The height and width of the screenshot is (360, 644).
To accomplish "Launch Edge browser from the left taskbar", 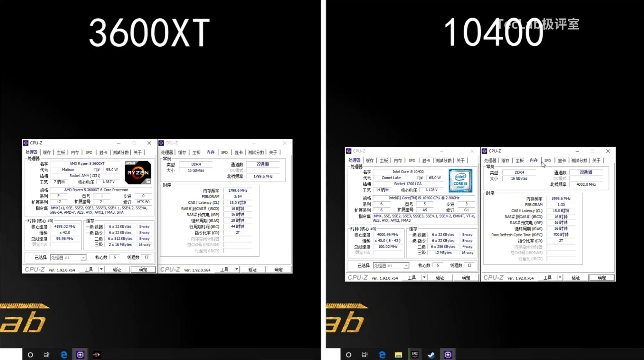I will (64, 355).
